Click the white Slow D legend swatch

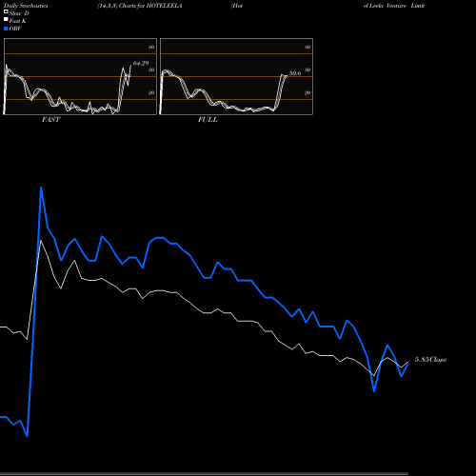click(6, 12)
